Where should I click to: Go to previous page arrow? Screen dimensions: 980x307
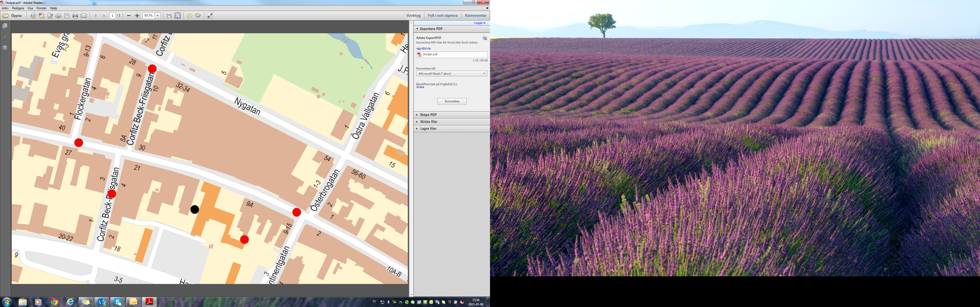95,15
